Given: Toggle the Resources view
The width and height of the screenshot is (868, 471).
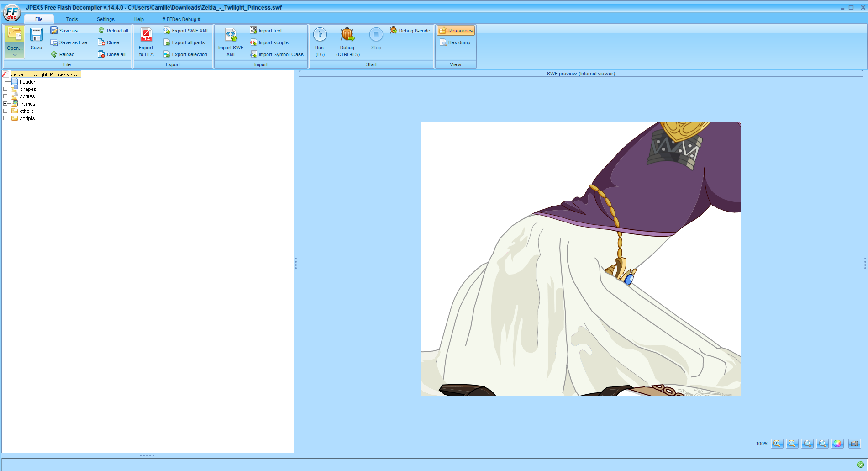Looking at the screenshot, I should (x=455, y=30).
